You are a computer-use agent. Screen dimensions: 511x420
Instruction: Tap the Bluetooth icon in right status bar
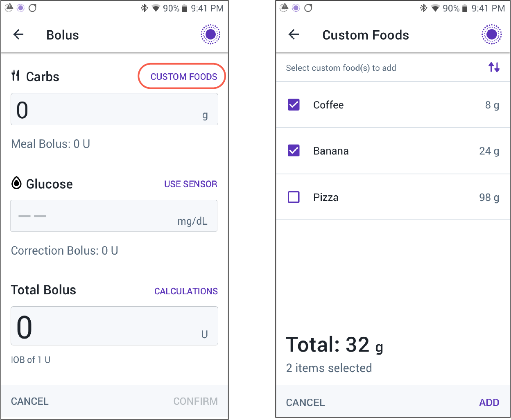[423, 8]
